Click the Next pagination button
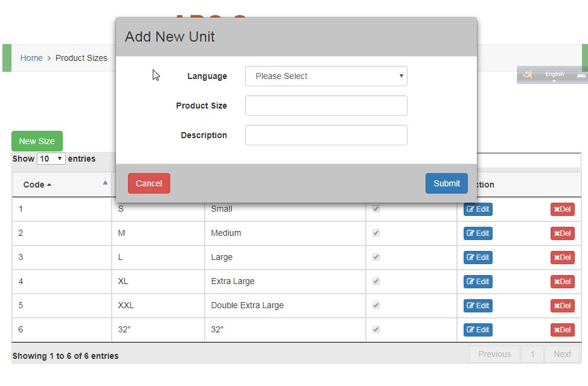The image size is (588, 386). coord(562,354)
